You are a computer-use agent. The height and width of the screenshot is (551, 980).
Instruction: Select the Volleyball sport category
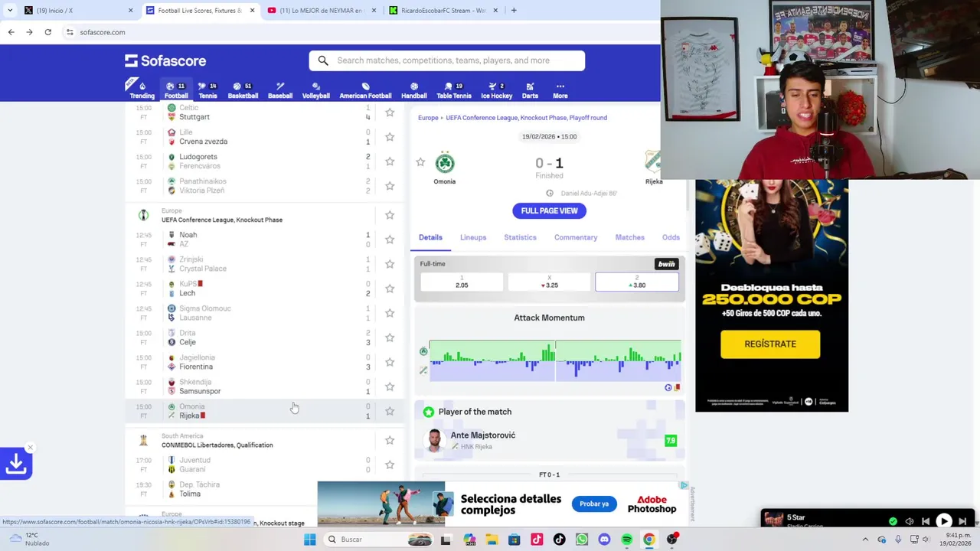[315, 90]
